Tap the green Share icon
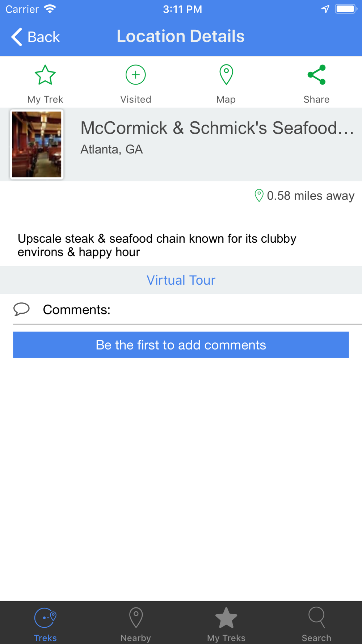362x644 pixels. point(317,75)
